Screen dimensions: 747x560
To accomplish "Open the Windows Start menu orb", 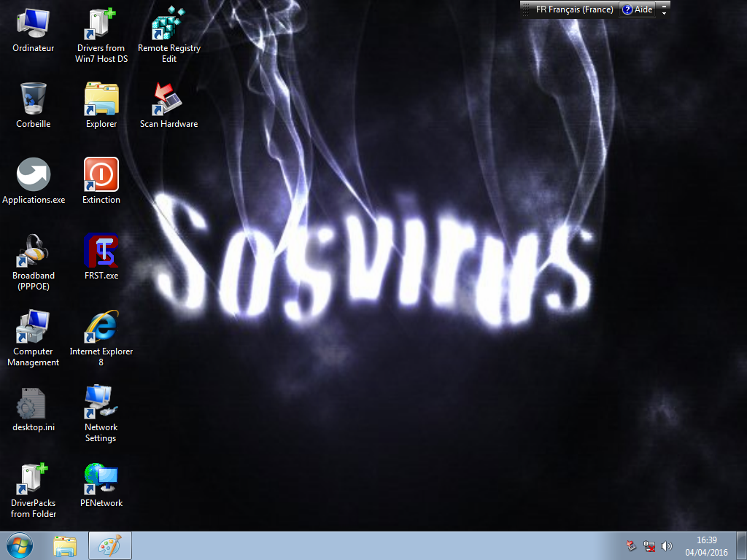I will 20,545.
